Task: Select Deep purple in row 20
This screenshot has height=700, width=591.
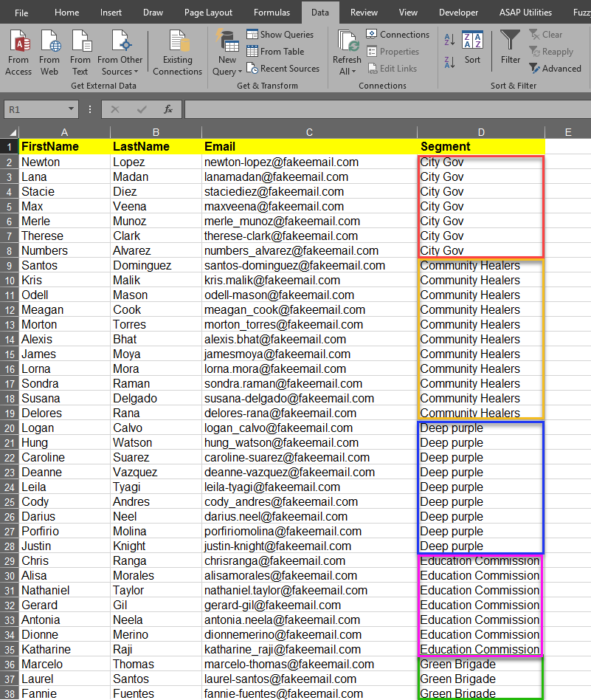Action: point(481,428)
